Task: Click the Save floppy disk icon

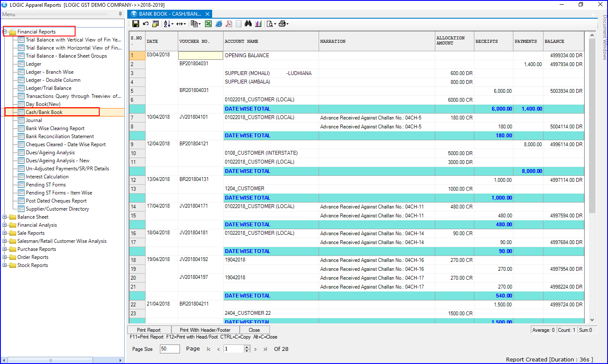Action: (136, 24)
